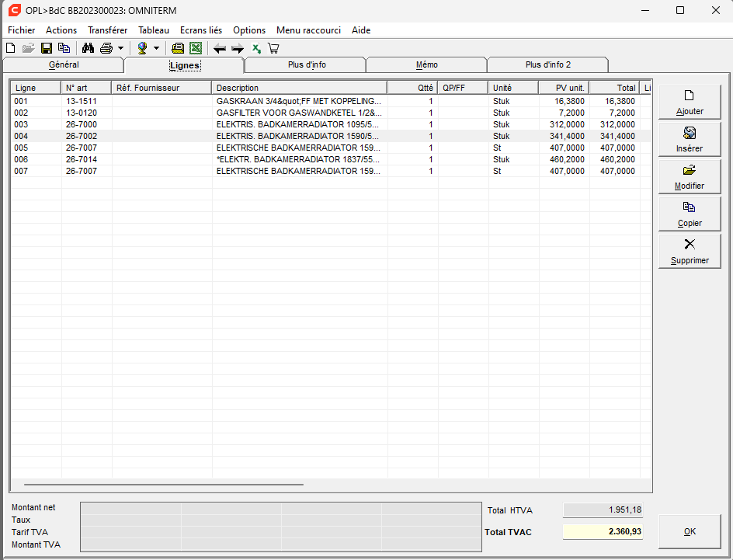This screenshot has width=733, height=560.
Task: Select line 004 article 26-7002
Action: click(x=331, y=136)
